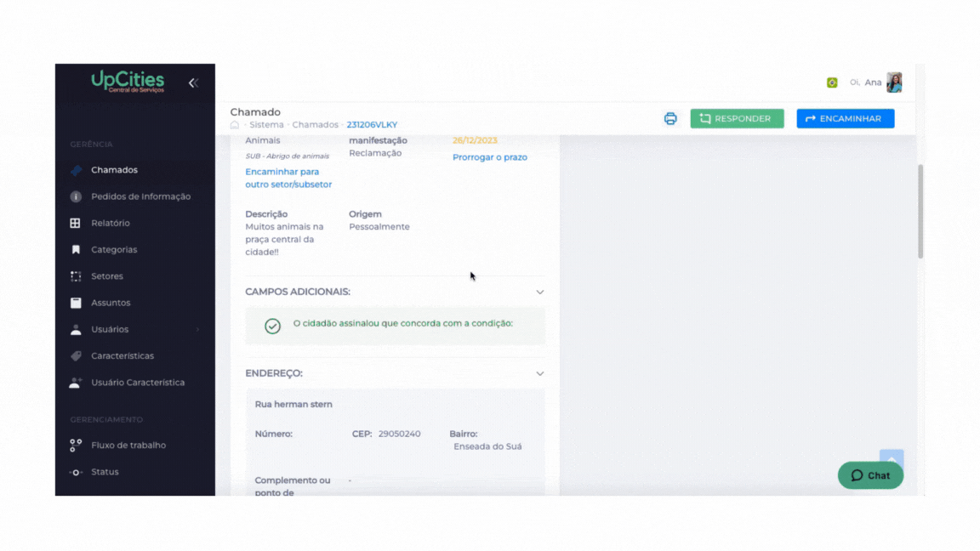The height and width of the screenshot is (551, 980).
Task: Click the Fluxo de trabalho icon
Action: [76, 446]
